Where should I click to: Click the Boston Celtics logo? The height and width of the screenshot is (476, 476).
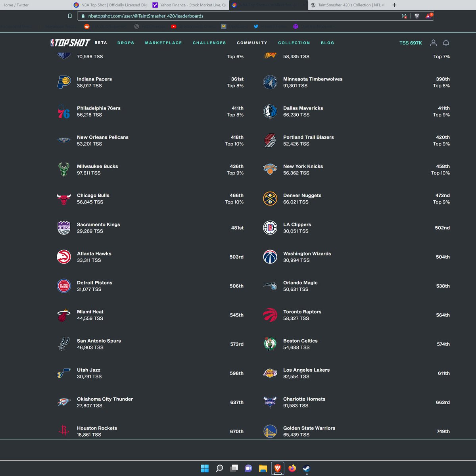point(270,344)
